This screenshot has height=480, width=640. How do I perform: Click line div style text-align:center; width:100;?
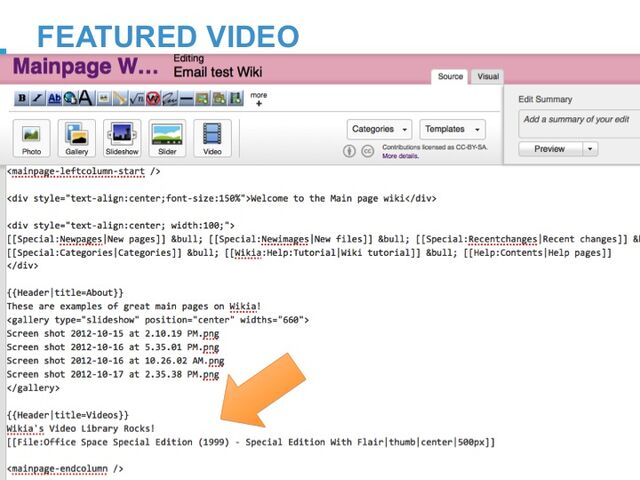pos(121,225)
